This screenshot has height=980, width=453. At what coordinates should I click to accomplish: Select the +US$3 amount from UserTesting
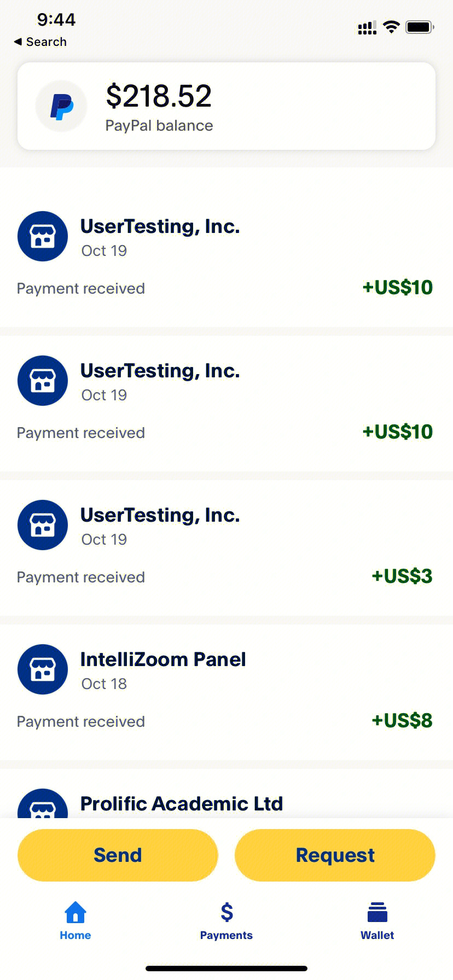point(402,576)
